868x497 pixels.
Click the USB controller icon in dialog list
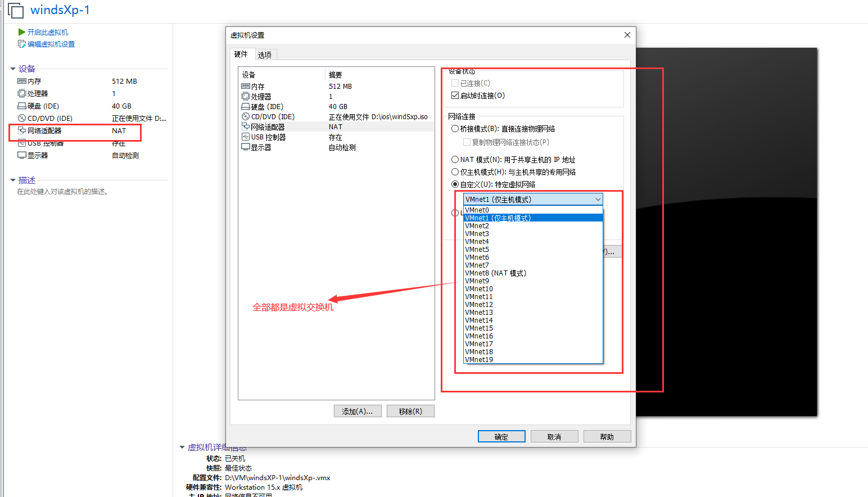[x=246, y=137]
